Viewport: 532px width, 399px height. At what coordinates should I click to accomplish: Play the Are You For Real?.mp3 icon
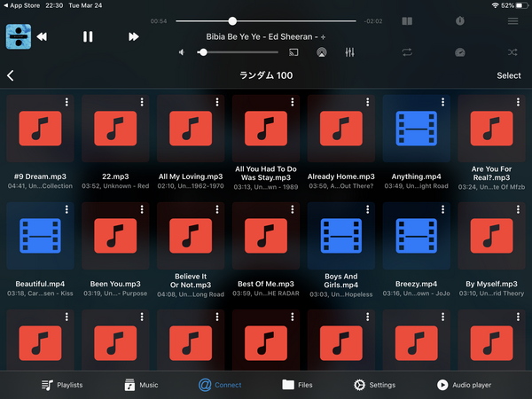pos(491,129)
